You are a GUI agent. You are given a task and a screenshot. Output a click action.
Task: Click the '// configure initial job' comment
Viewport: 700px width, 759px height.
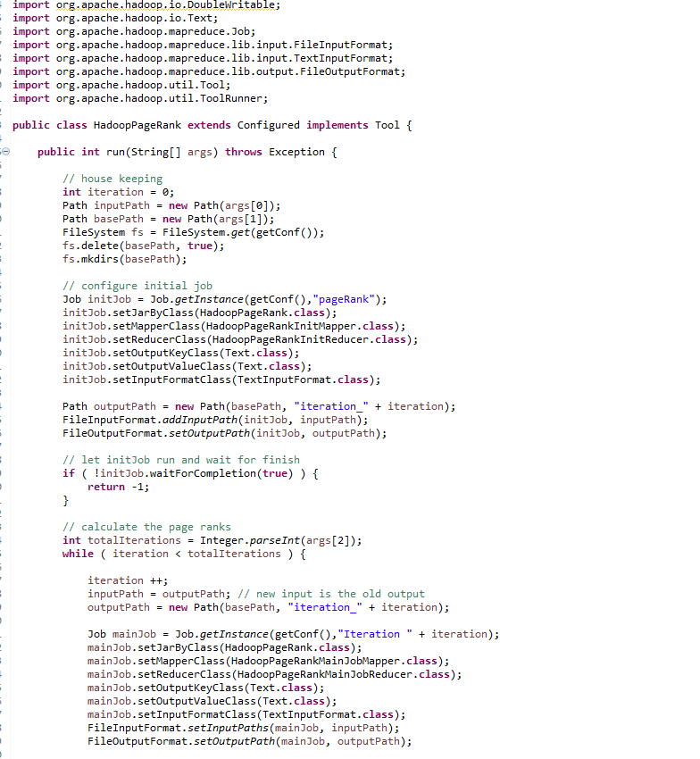coord(137,286)
